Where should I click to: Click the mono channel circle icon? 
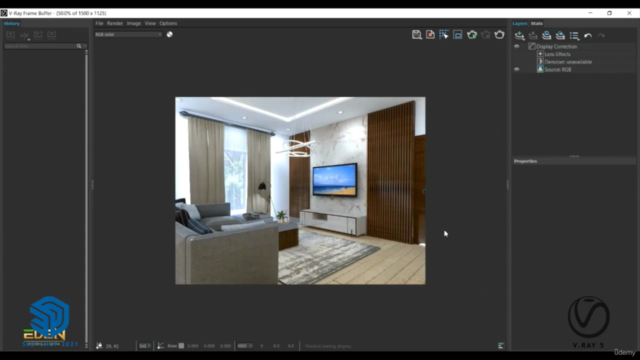(169, 34)
